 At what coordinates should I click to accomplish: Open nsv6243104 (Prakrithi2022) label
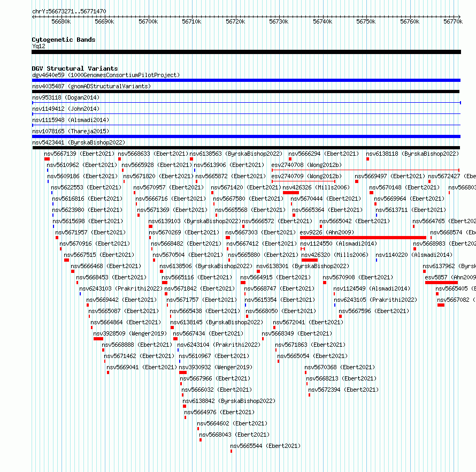point(219,345)
